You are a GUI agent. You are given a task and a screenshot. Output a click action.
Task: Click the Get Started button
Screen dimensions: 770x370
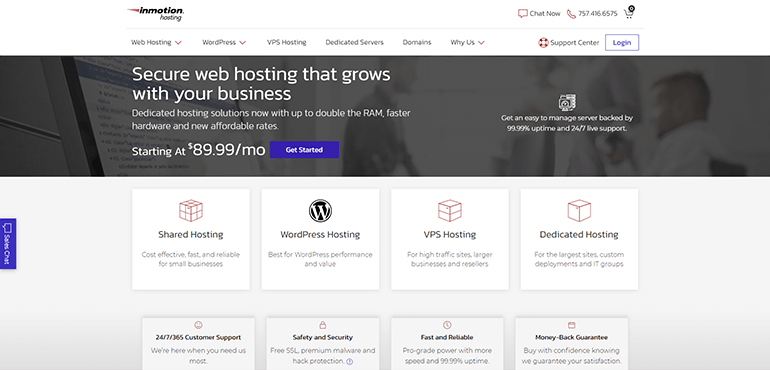pyautogui.click(x=304, y=150)
